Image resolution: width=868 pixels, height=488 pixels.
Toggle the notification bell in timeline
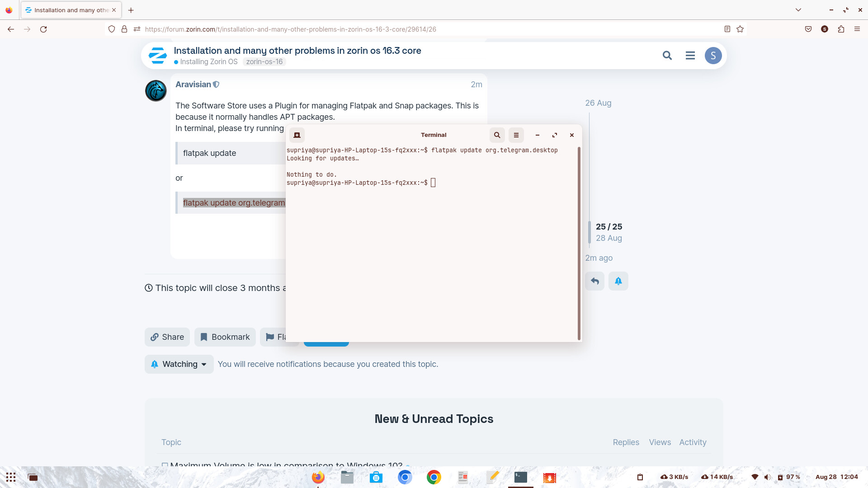tap(618, 281)
